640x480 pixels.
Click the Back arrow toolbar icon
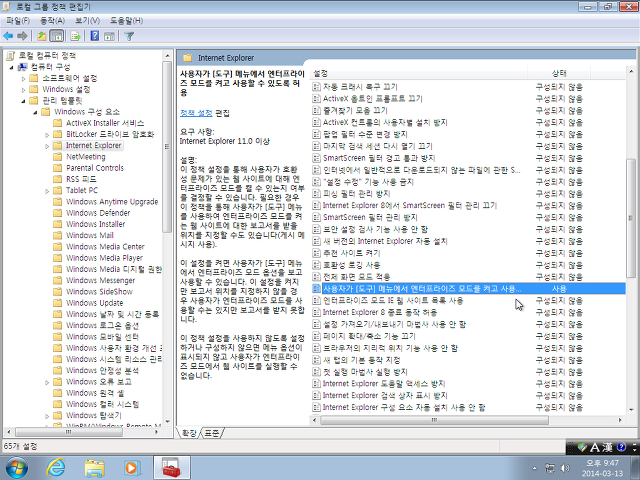8,36
